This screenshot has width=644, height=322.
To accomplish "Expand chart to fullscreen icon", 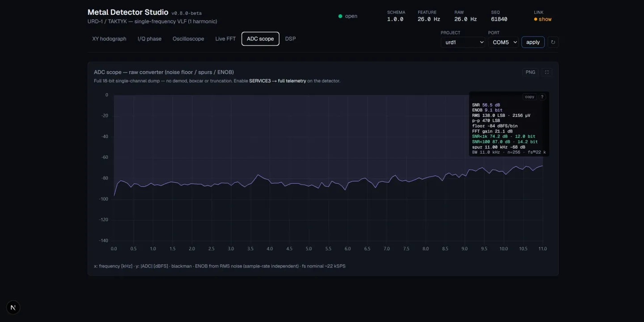I will (547, 72).
